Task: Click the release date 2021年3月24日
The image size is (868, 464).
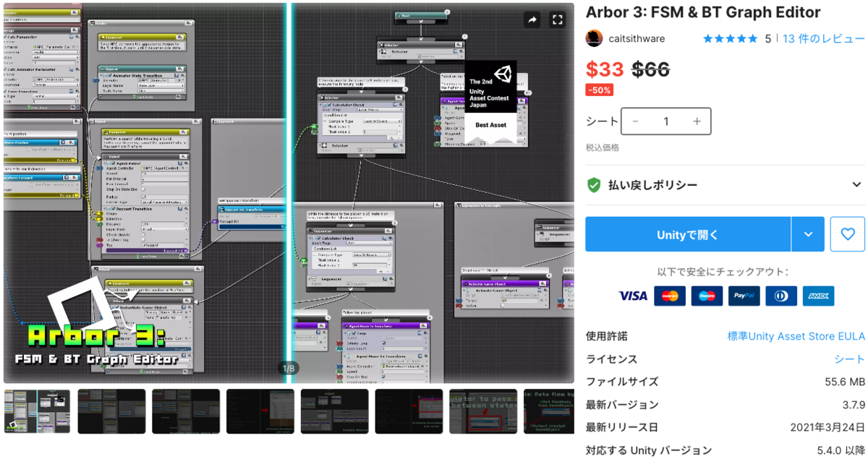Action: pos(829,428)
